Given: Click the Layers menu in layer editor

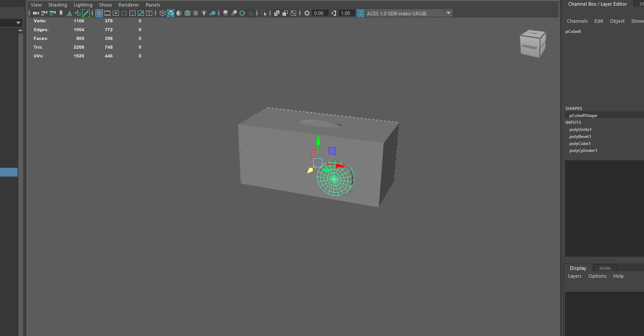Looking at the screenshot, I should pos(575,276).
